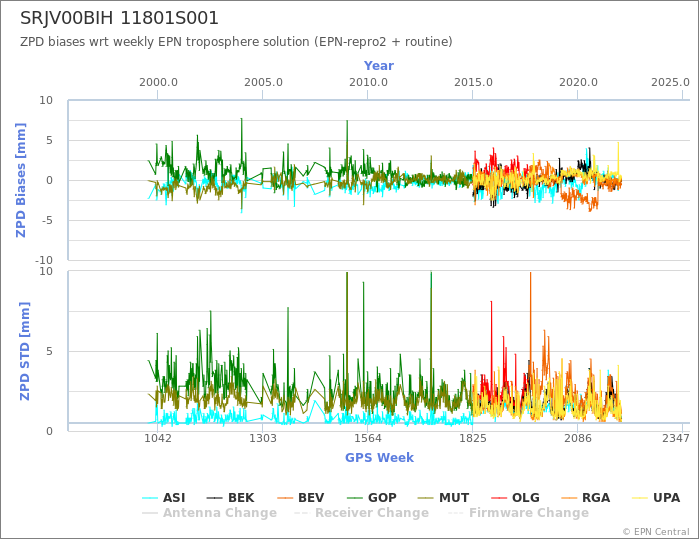Click the 2005.0 year axis label

point(263,83)
